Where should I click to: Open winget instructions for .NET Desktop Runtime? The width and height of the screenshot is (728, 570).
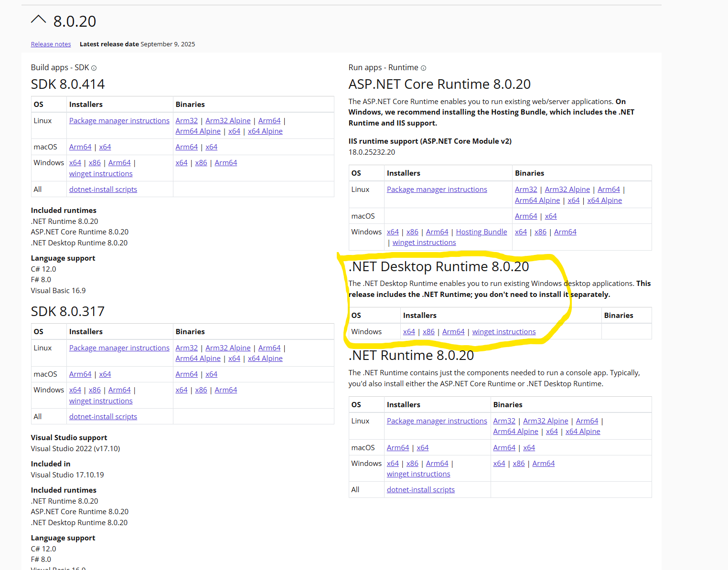click(503, 332)
